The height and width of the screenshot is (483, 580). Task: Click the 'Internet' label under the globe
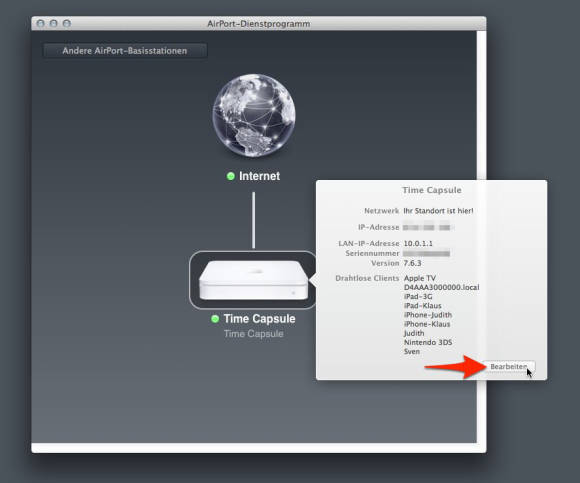tap(259, 176)
